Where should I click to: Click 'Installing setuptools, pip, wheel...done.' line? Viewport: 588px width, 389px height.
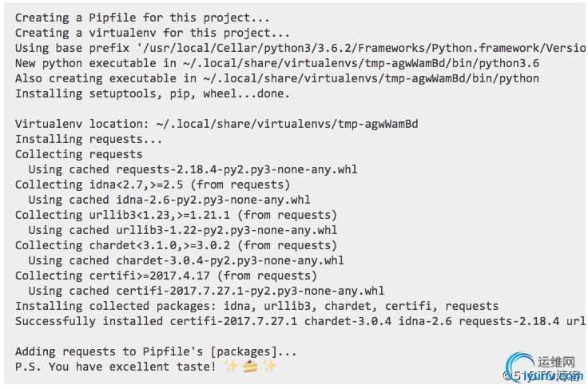click(x=153, y=93)
